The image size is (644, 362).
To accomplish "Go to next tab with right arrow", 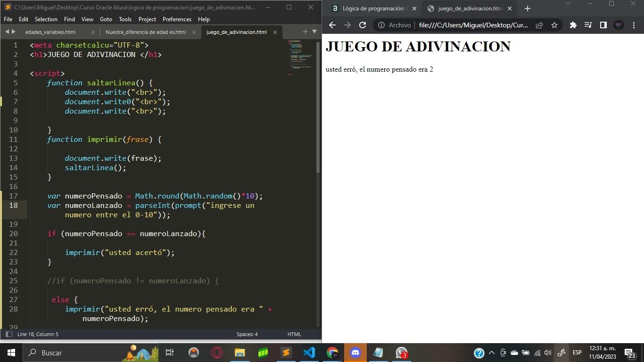I will click(x=13, y=32).
